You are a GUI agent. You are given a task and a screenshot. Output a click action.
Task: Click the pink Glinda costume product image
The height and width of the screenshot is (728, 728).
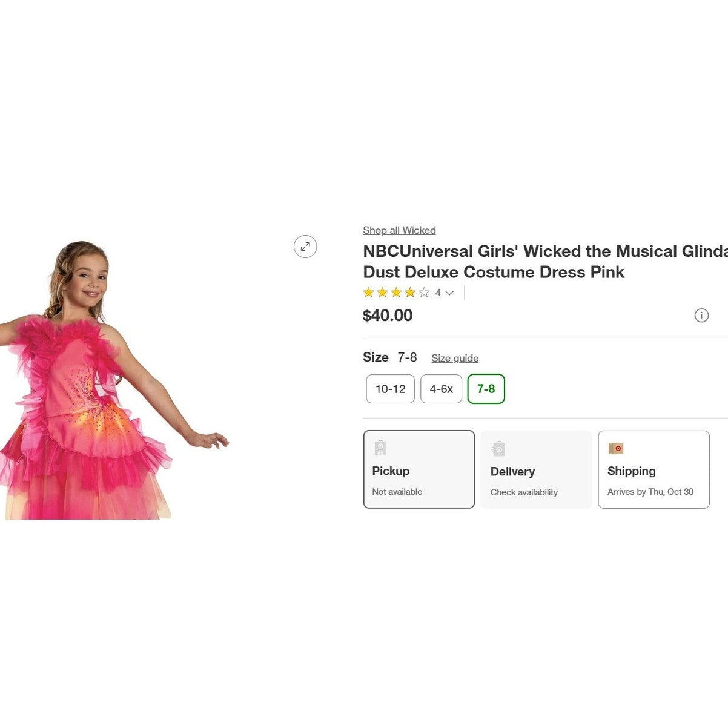point(91,388)
